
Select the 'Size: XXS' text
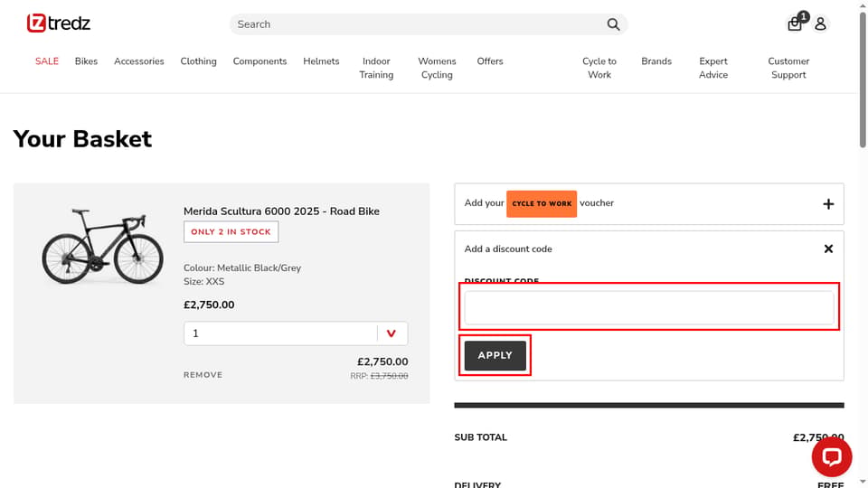(x=203, y=282)
